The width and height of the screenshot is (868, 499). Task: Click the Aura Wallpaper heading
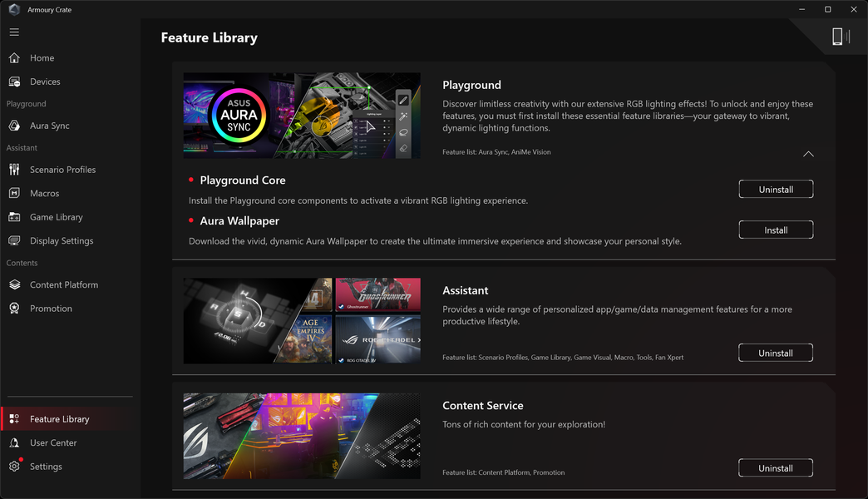pos(239,220)
